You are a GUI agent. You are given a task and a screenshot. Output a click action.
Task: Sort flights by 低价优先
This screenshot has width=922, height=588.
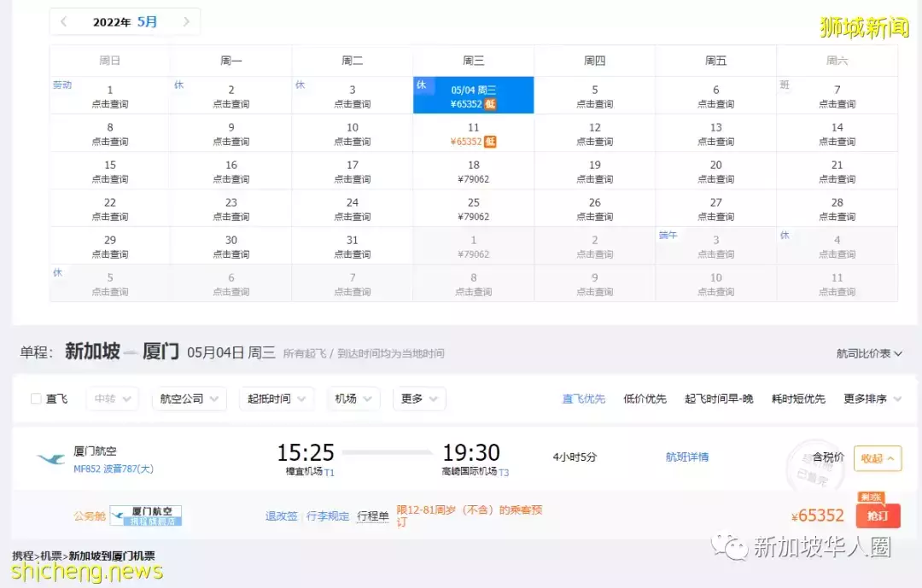[x=645, y=399]
